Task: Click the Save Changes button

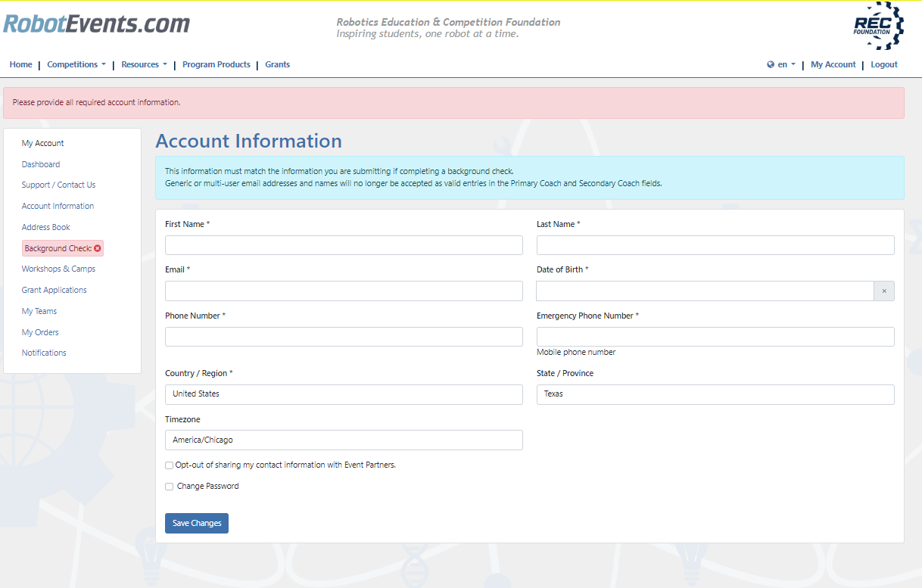Action: tap(196, 523)
